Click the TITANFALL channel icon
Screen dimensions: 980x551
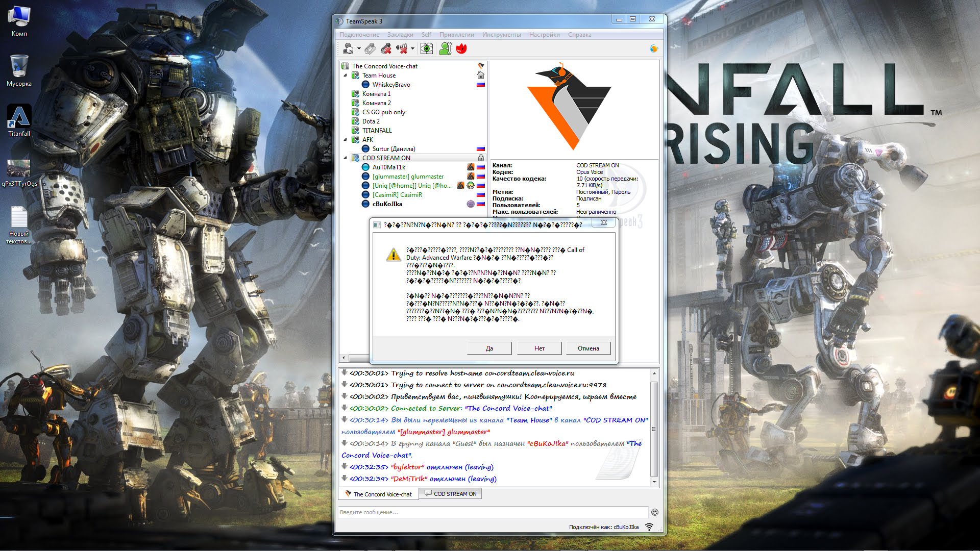tap(355, 131)
